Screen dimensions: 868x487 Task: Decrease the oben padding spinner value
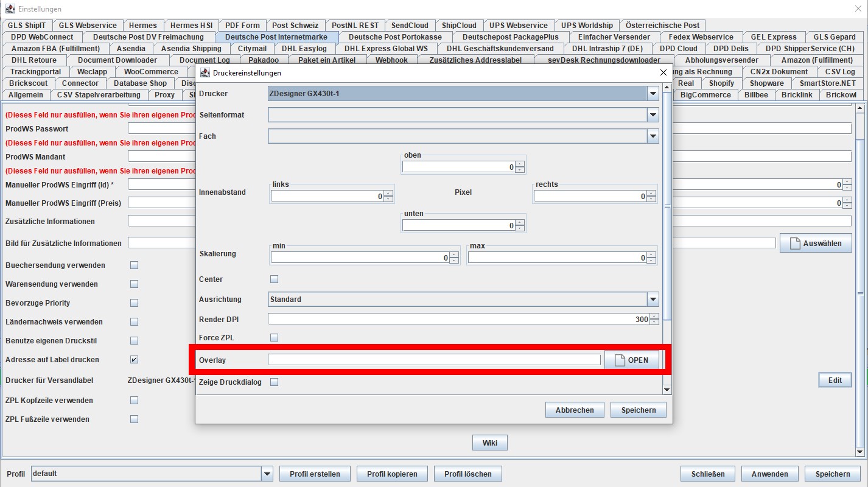[x=519, y=170]
